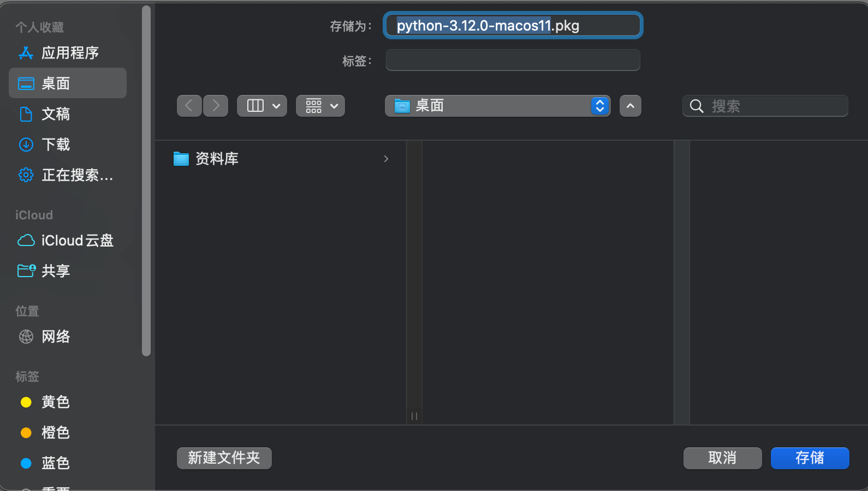Viewport: 868px width, 491px height.
Task: Click the 新建文件夹 button
Action: 224,458
